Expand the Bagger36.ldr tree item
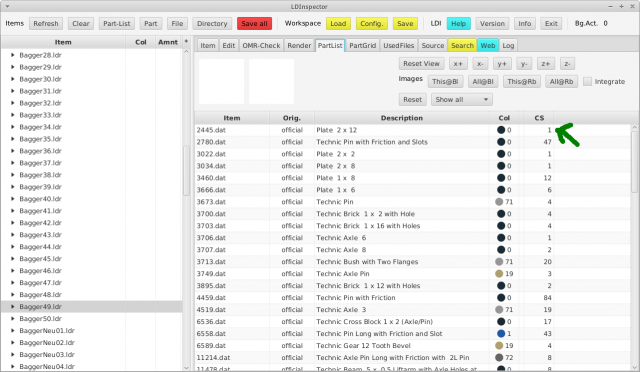 click(x=12, y=151)
